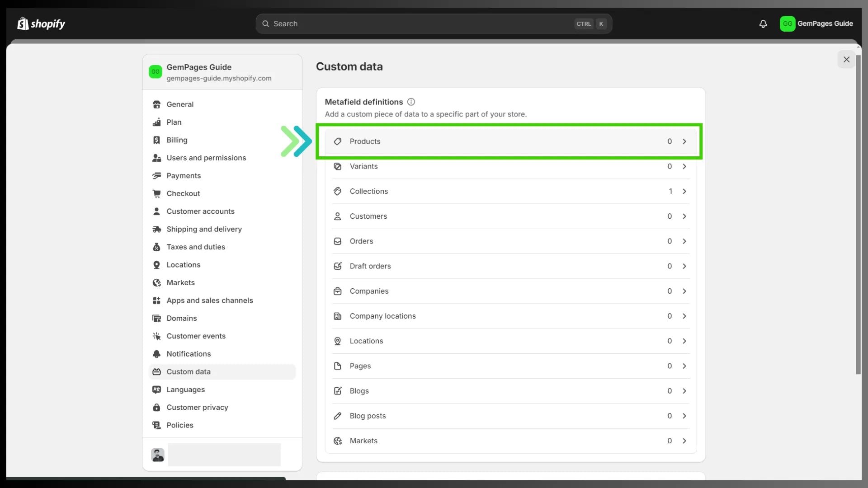
Task: Open Locations metafield definitions row
Action: 511,341
